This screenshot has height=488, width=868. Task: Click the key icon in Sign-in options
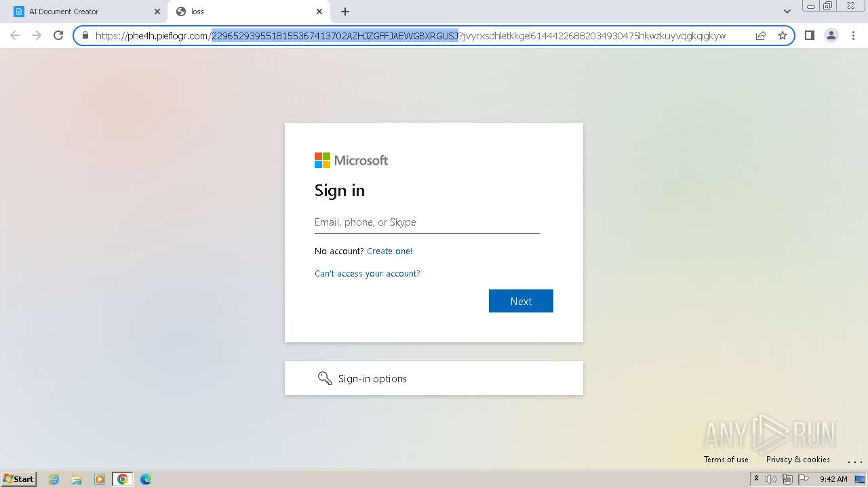point(325,378)
